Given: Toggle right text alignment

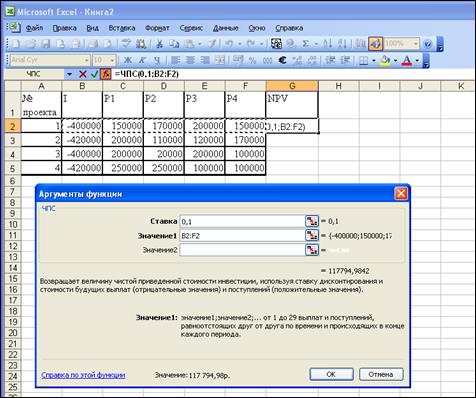Looking at the screenshot, I should click(x=205, y=60).
